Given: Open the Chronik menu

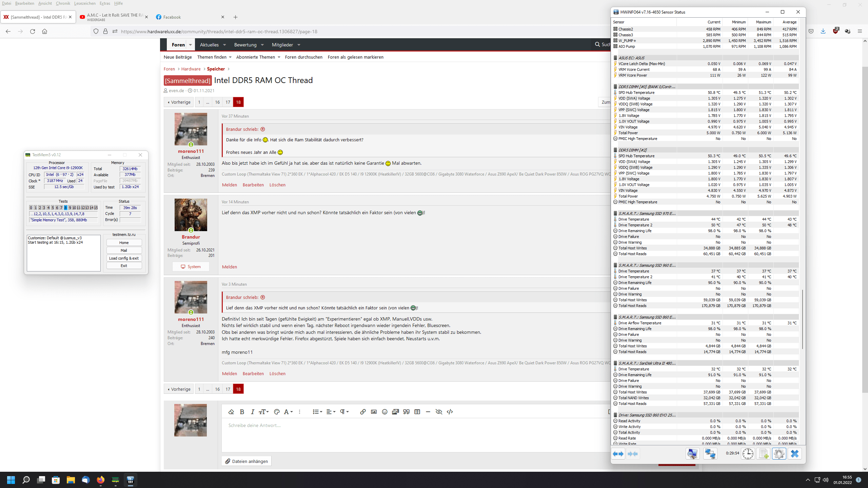Looking at the screenshot, I should [63, 3].
